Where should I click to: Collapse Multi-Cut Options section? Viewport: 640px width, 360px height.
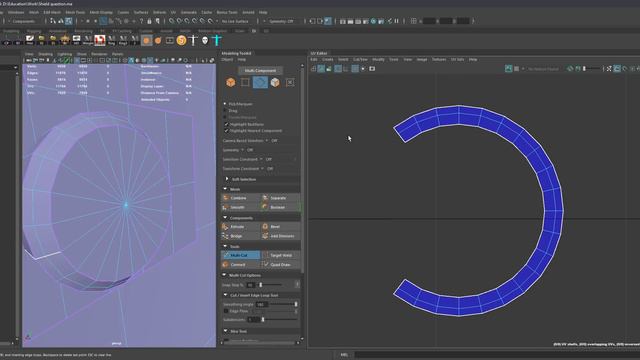(x=224, y=275)
